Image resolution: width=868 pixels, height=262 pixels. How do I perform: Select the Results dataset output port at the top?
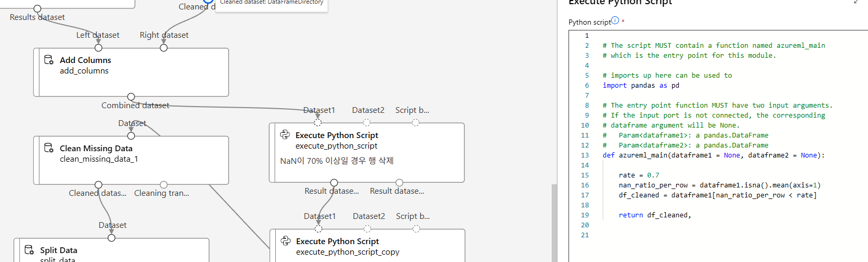coord(37,8)
